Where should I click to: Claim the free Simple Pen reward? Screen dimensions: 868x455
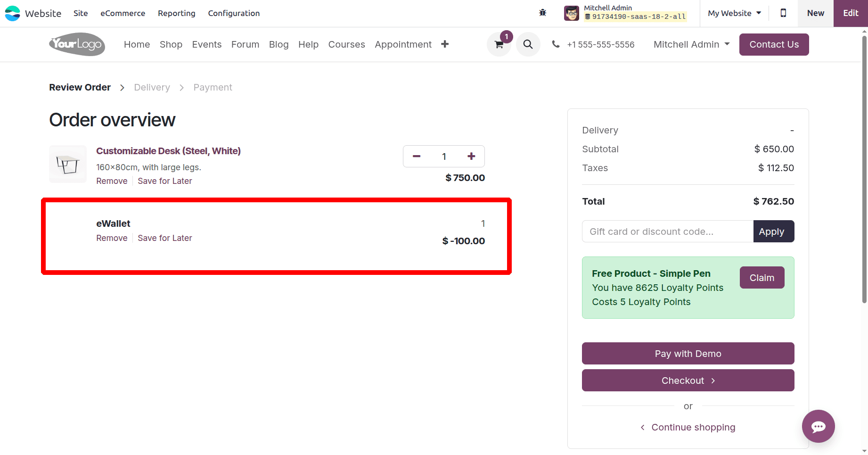762,278
